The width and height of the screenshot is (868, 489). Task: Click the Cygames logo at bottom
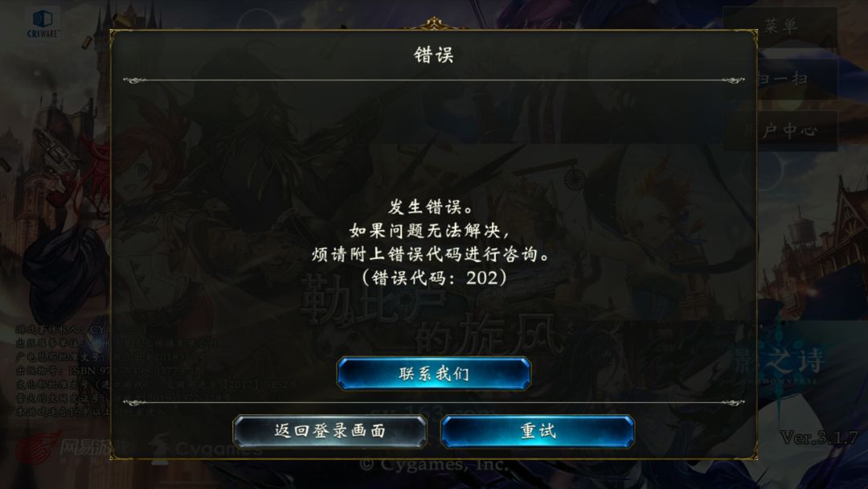pyautogui.click(x=205, y=446)
